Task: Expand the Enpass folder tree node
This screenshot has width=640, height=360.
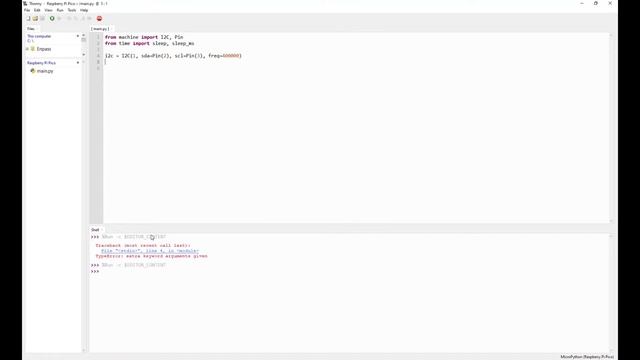Action: coord(27,49)
